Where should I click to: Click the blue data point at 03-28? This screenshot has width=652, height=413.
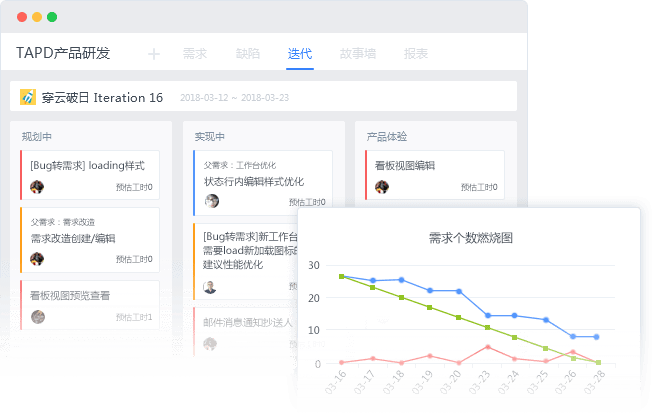tap(596, 337)
